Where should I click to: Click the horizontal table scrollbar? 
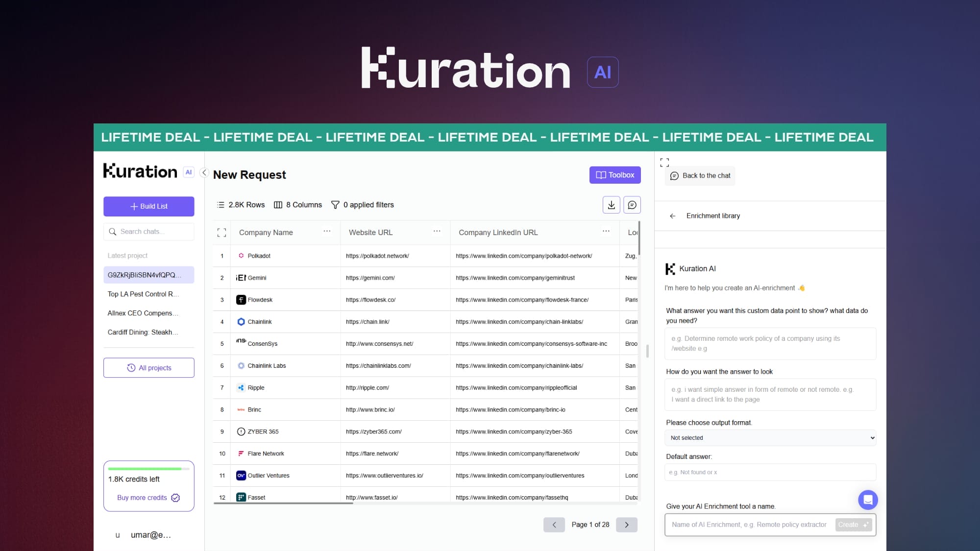(x=283, y=503)
